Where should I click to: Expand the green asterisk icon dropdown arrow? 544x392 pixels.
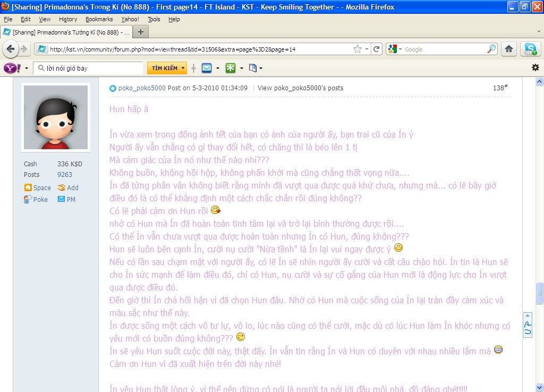coord(242,69)
